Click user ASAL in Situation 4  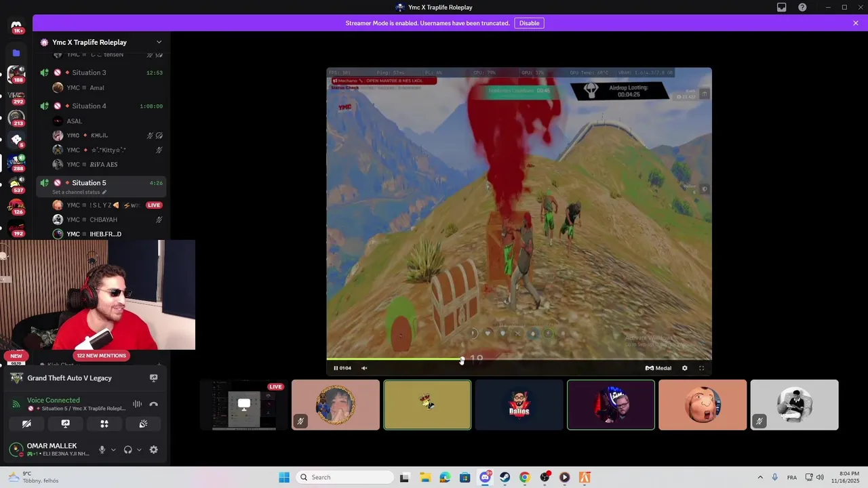point(108,121)
